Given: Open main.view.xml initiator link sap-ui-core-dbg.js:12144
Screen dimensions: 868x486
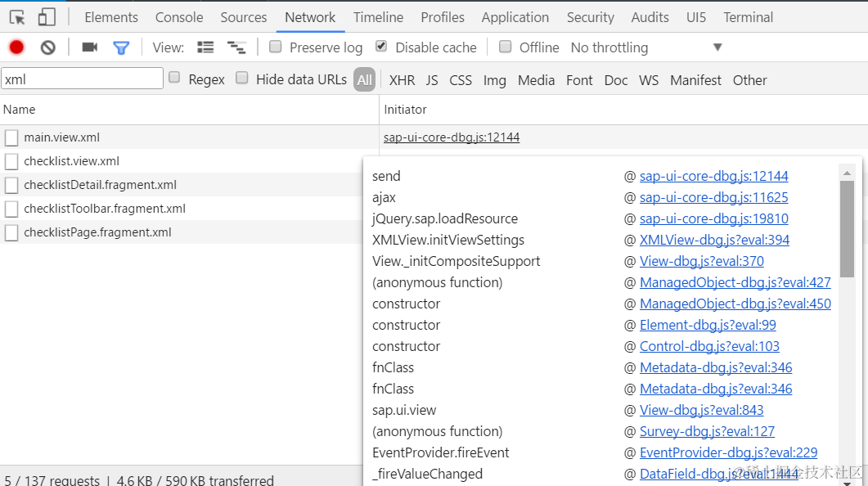Looking at the screenshot, I should pos(452,137).
